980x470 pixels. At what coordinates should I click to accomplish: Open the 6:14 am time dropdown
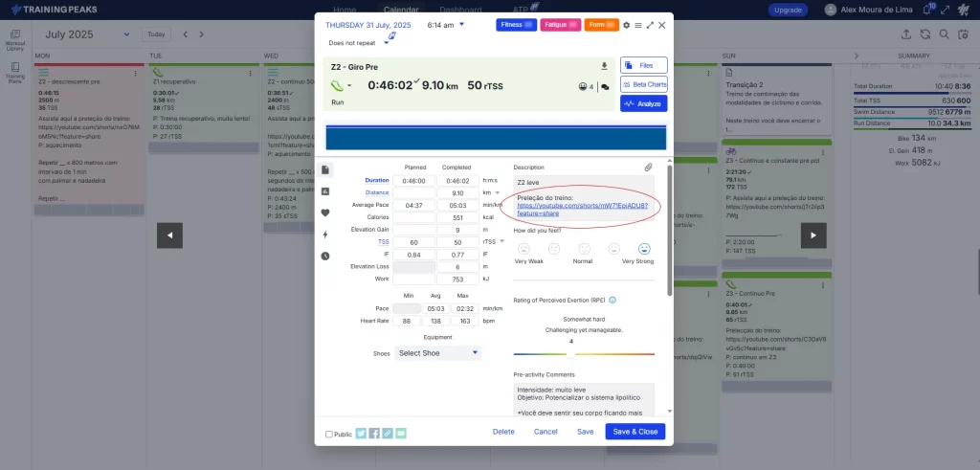coord(461,24)
